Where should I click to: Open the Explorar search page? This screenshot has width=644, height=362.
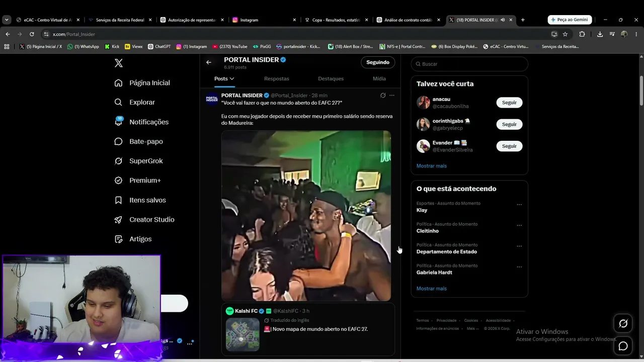tap(134, 102)
